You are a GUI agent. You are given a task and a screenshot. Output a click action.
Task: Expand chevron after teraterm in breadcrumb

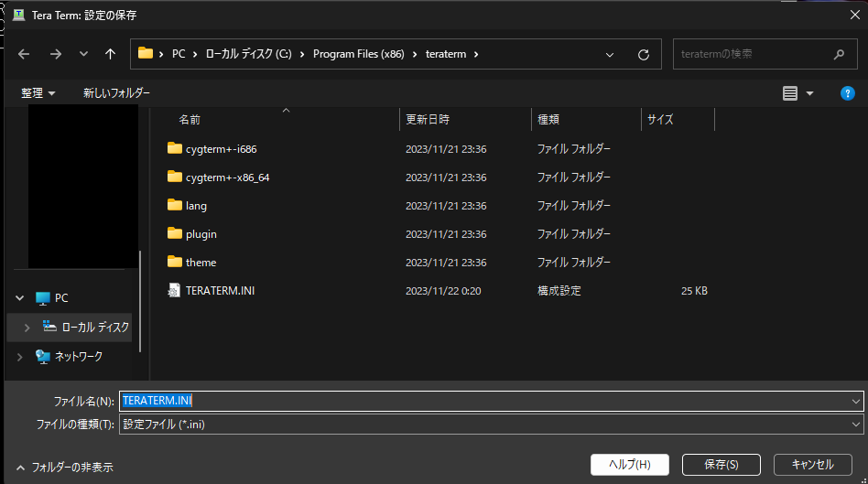tap(476, 54)
